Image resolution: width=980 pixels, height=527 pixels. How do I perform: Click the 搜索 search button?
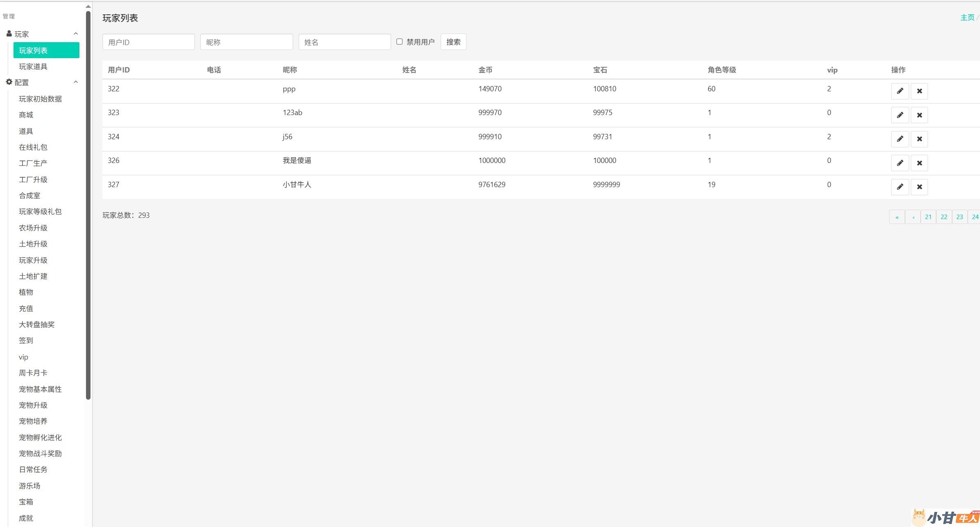click(x=453, y=42)
